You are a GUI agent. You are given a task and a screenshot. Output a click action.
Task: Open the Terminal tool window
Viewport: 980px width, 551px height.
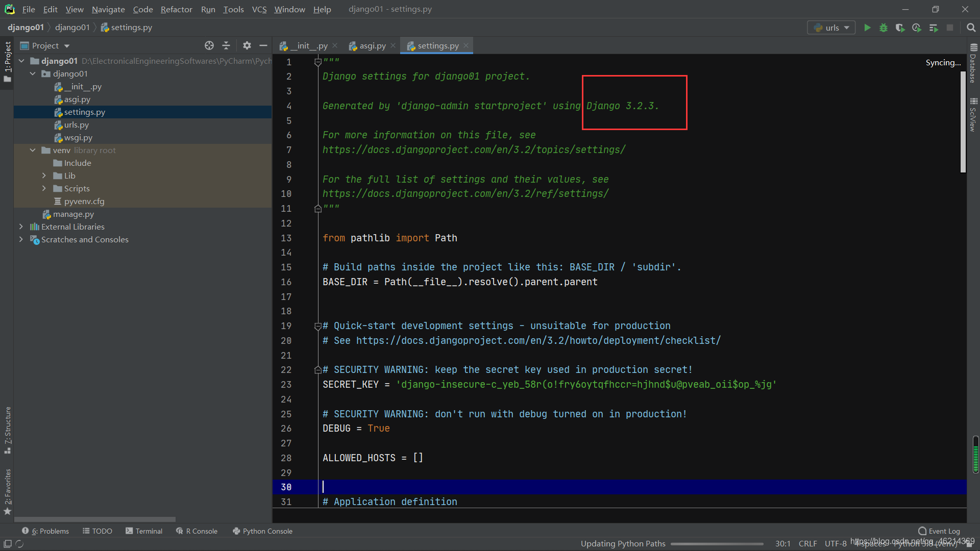coord(144,531)
